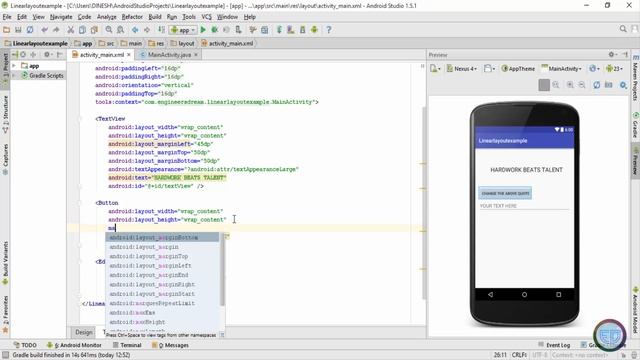Image resolution: width=640 pixels, height=360 pixels.
Task: Click the Paste toolbar icon
Action: [94, 30]
